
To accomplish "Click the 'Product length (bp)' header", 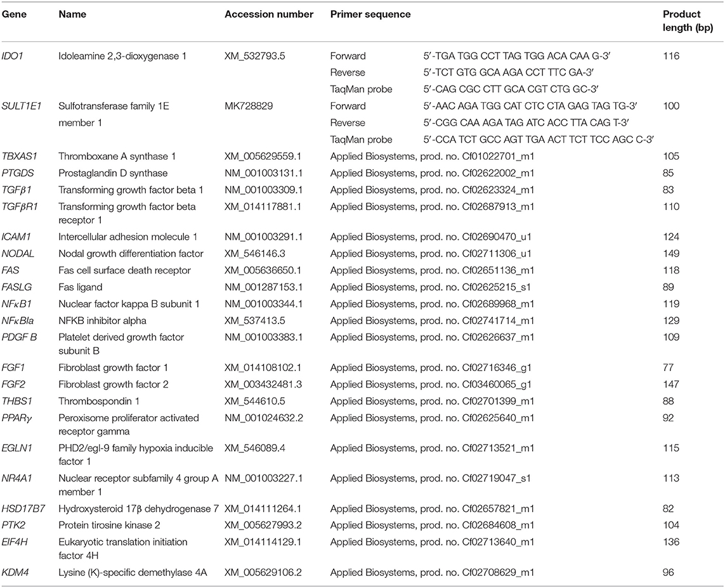I will tap(688, 21).
